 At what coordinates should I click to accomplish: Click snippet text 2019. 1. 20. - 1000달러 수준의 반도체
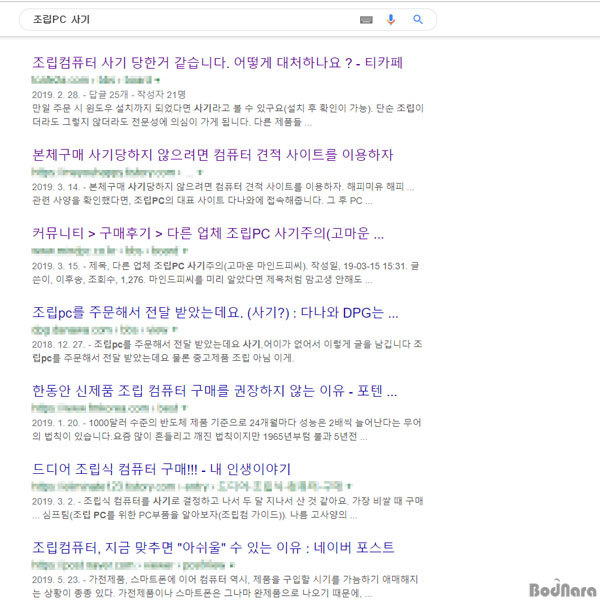[x=227, y=422]
